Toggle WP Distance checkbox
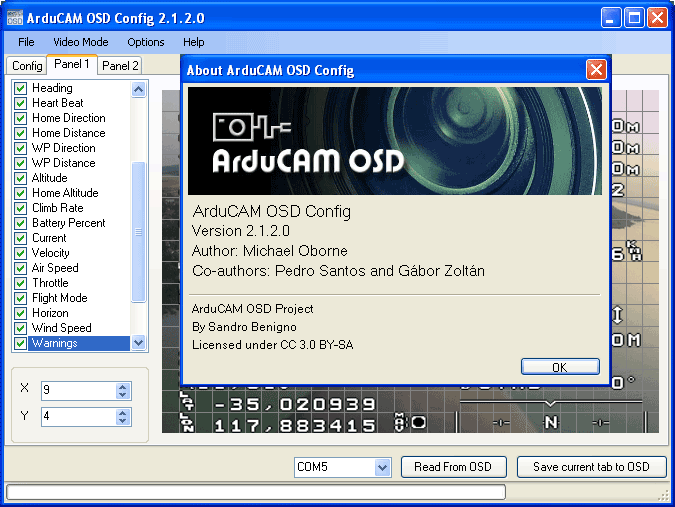The height and width of the screenshot is (507, 675). coord(20,164)
